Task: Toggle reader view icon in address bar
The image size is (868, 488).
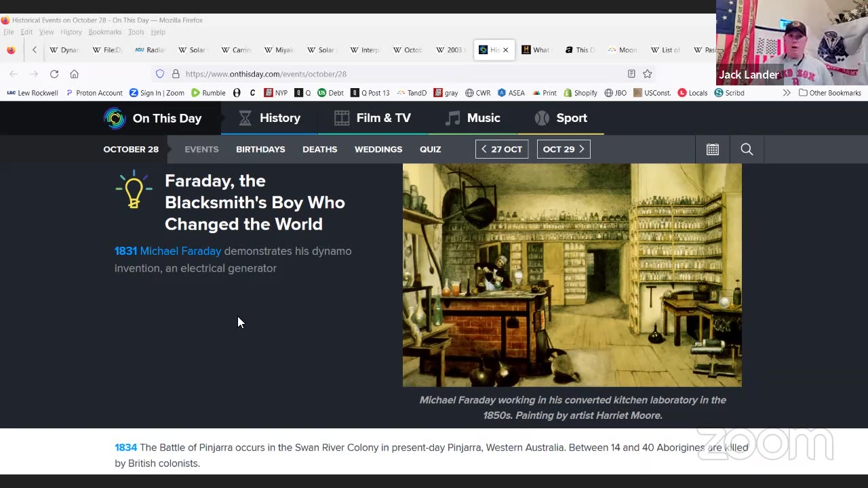Action: coord(631,74)
